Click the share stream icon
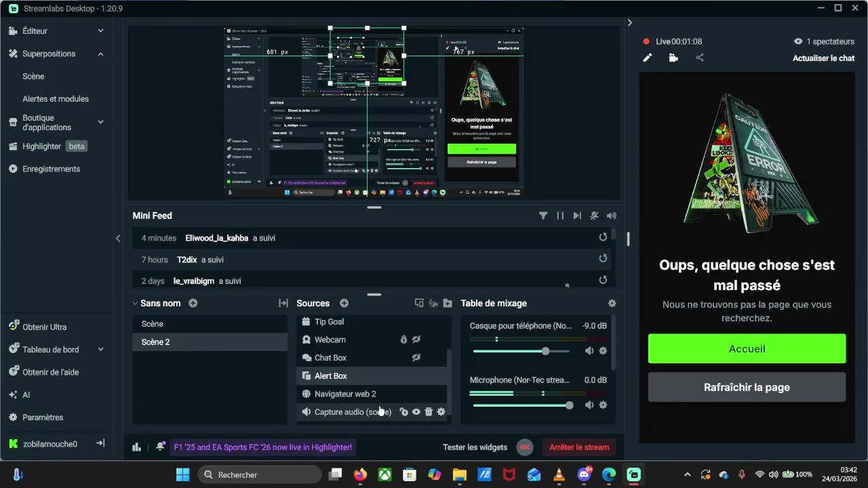The width and height of the screenshot is (868, 488). (x=700, y=58)
